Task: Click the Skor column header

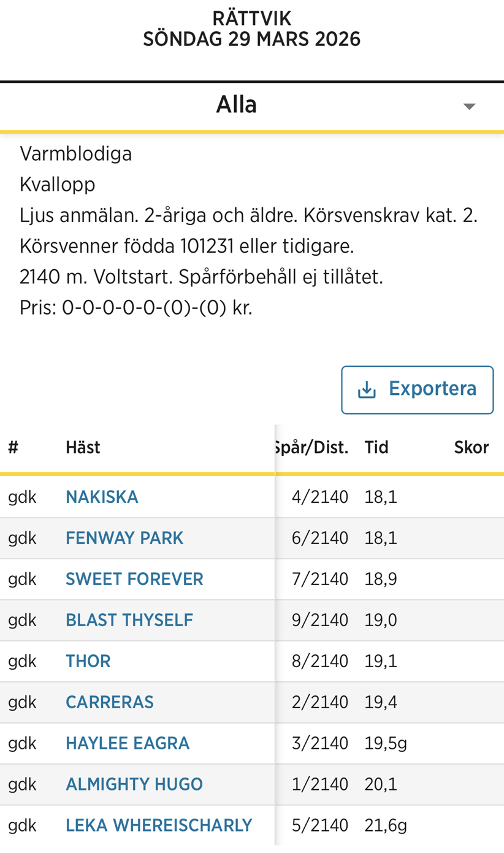Action: [471, 448]
